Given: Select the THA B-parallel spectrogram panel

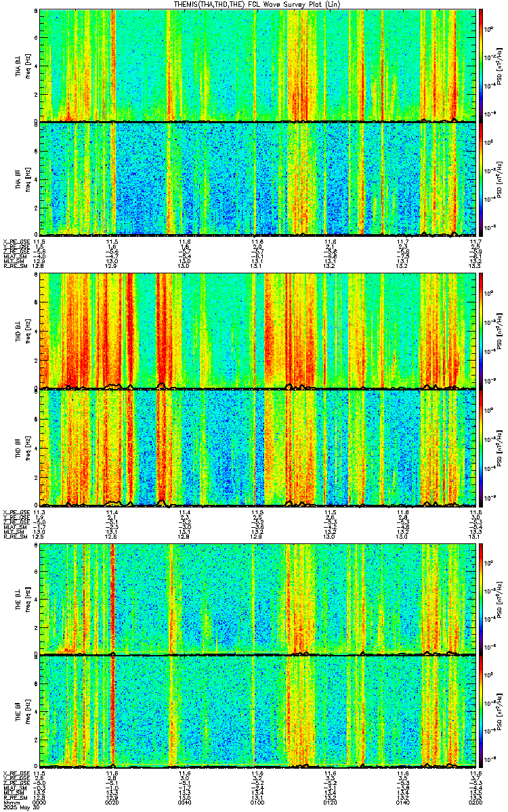Looking at the screenshot, I should [257, 179].
